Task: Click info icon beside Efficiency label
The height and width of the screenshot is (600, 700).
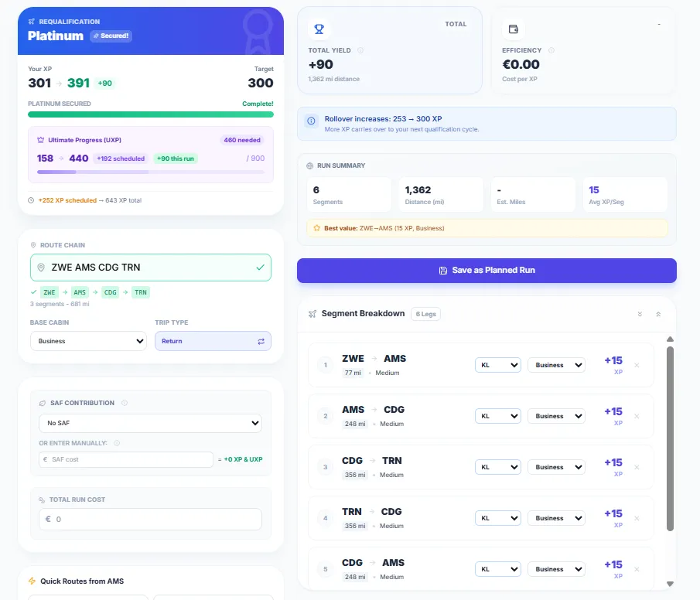Action: tap(551, 50)
